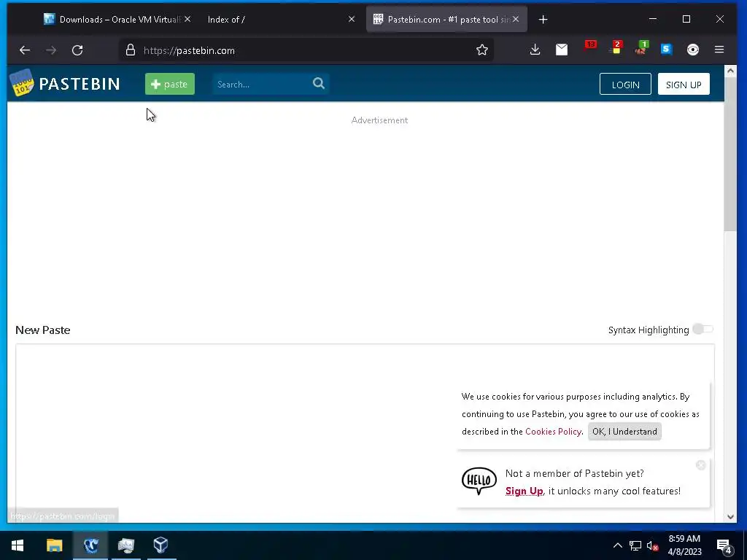Follow the Sign Up link in popup
747x560 pixels.
point(524,491)
